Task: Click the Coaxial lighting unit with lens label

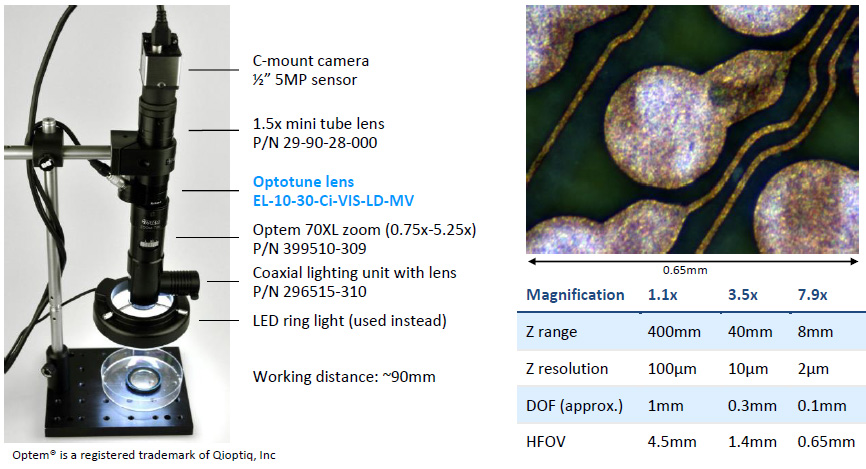Action: 354,273
